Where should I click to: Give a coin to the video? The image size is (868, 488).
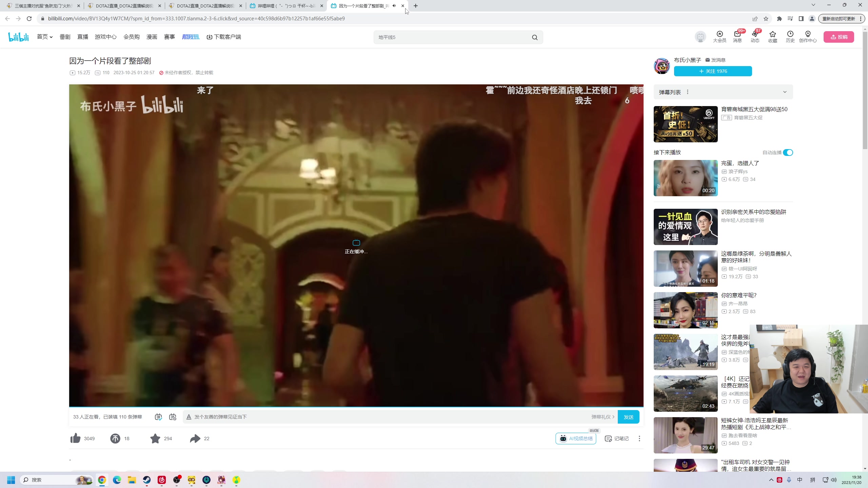click(x=115, y=438)
